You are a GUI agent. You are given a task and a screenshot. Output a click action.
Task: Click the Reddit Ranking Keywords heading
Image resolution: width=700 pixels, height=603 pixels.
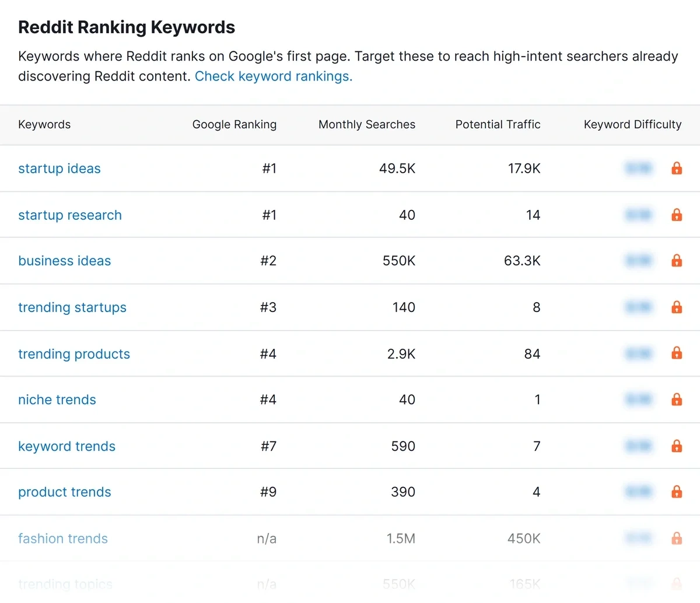pos(127,27)
